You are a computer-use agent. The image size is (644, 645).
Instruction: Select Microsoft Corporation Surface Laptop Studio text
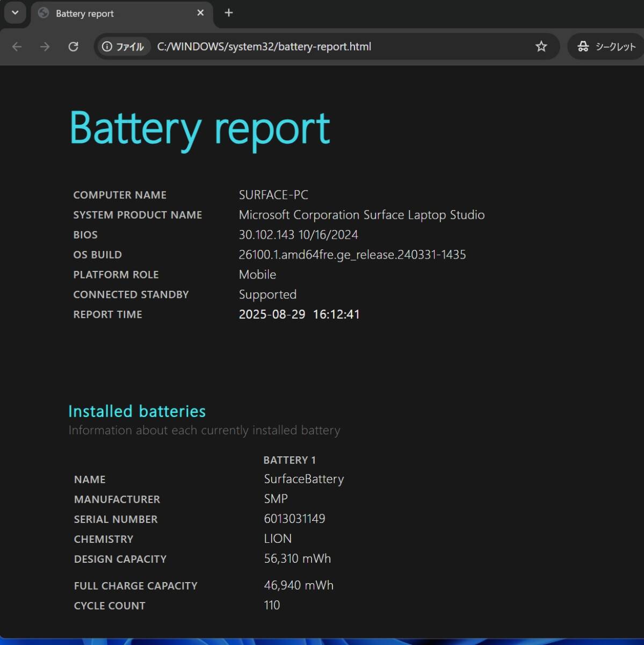(361, 215)
